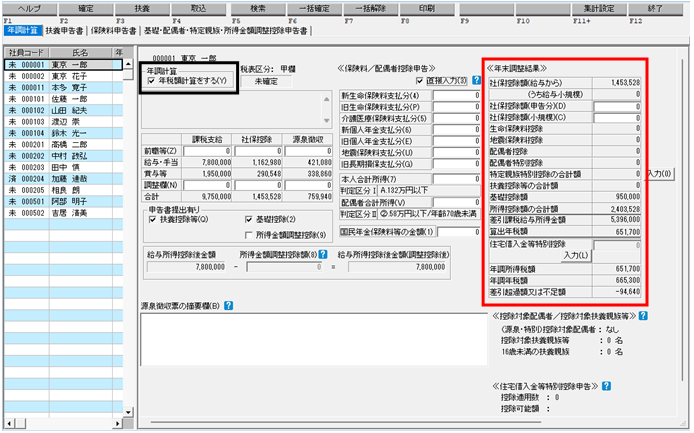Click 地震保険料支払分(U) input field

point(456,153)
